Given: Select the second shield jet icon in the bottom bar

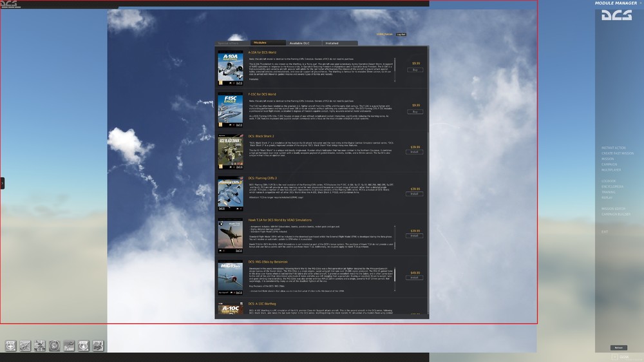Looking at the screenshot, I should click(83, 346).
